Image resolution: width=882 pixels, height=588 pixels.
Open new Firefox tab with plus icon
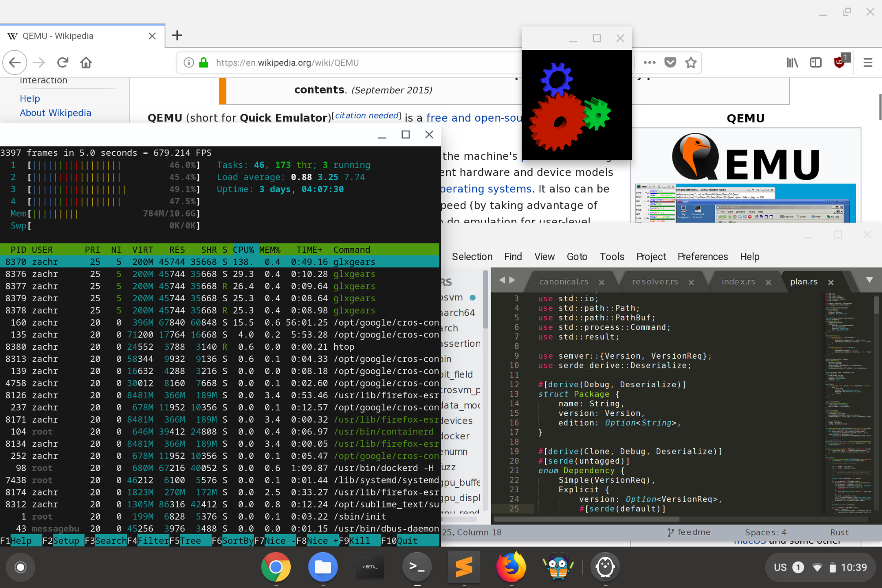177,35
